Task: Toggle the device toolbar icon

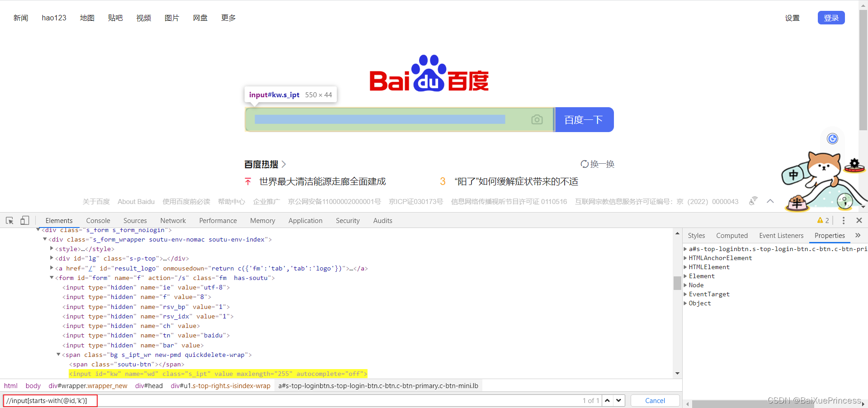Action: pos(25,220)
